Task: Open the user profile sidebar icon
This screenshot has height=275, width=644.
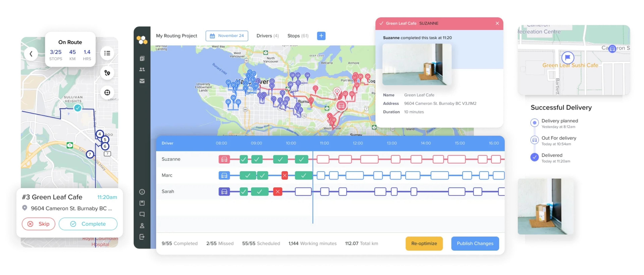Action: point(142,226)
